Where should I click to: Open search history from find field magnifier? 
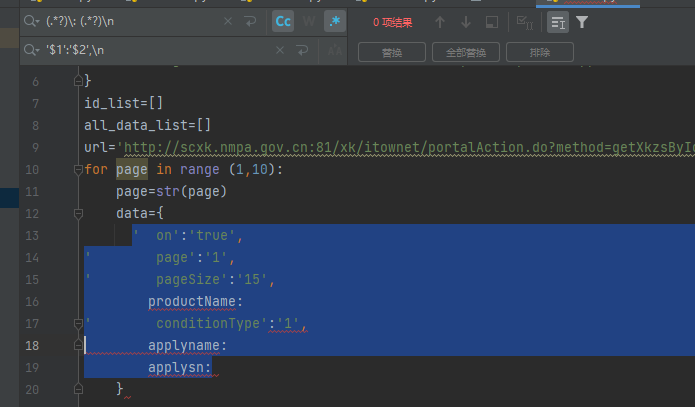[x=31, y=21]
